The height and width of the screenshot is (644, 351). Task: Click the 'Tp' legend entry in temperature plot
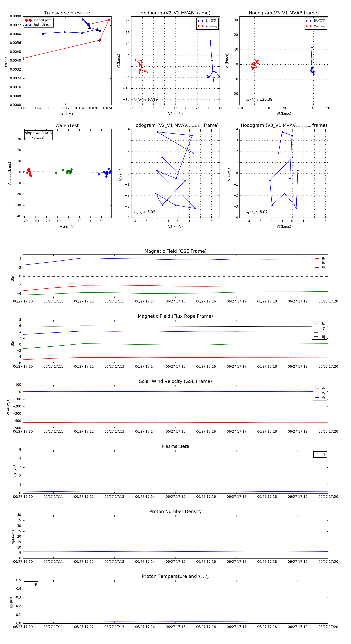pyautogui.click(x=31, y=584)
